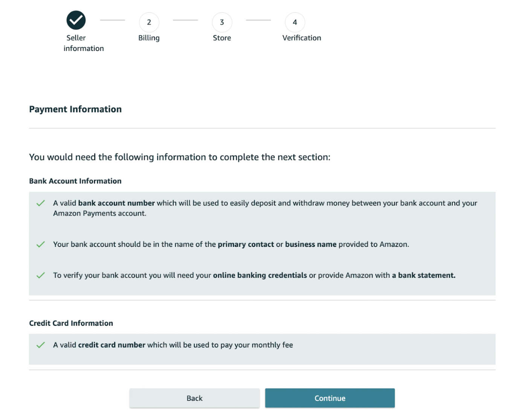510x420 pixels.
Task: Click the bold 'credit card number' text
Action: pos(111,345)
